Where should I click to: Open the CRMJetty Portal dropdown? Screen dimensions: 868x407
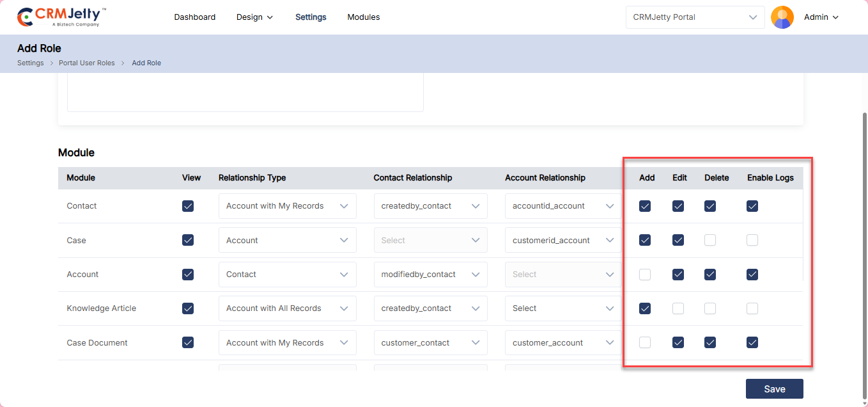(695, 17)
